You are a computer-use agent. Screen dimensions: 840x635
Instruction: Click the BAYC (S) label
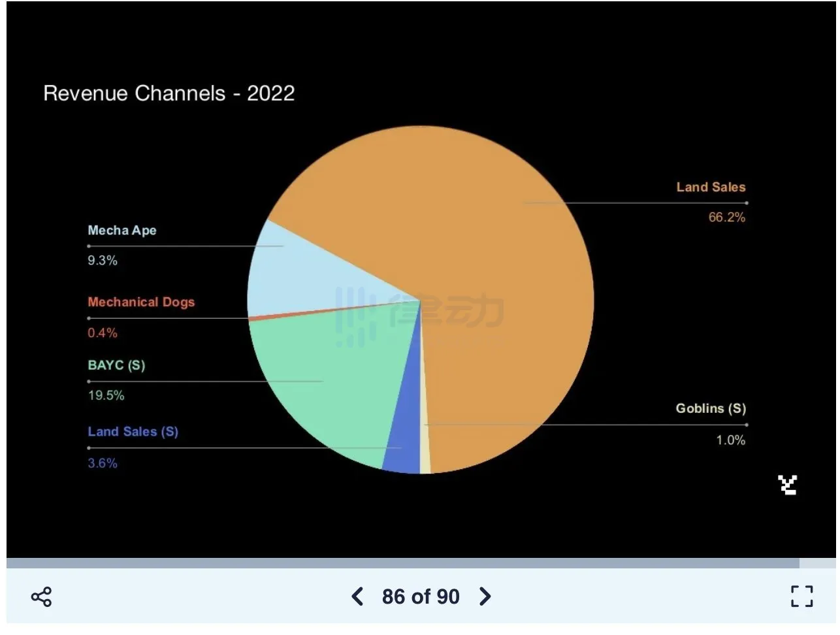click(x=116, y=365)
